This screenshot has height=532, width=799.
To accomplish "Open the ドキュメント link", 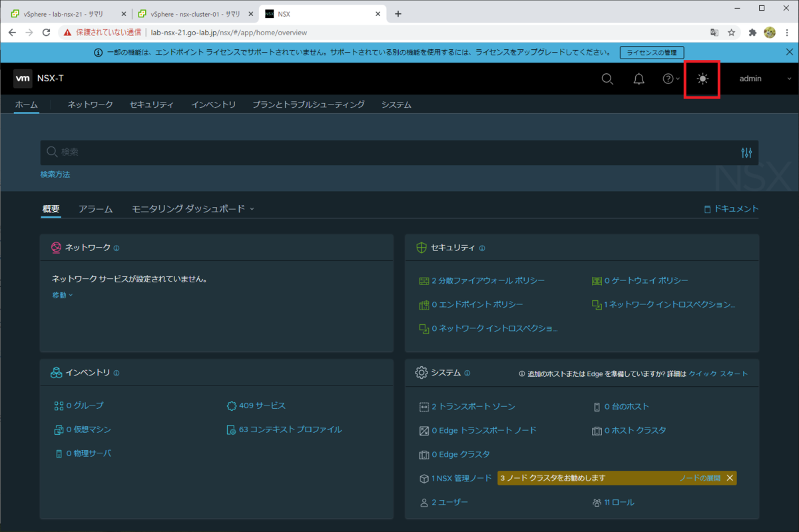I will pos(731,209).
